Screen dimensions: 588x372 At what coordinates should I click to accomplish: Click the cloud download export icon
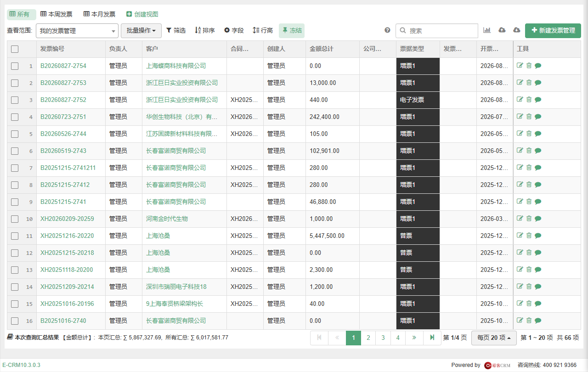[517, 30]
